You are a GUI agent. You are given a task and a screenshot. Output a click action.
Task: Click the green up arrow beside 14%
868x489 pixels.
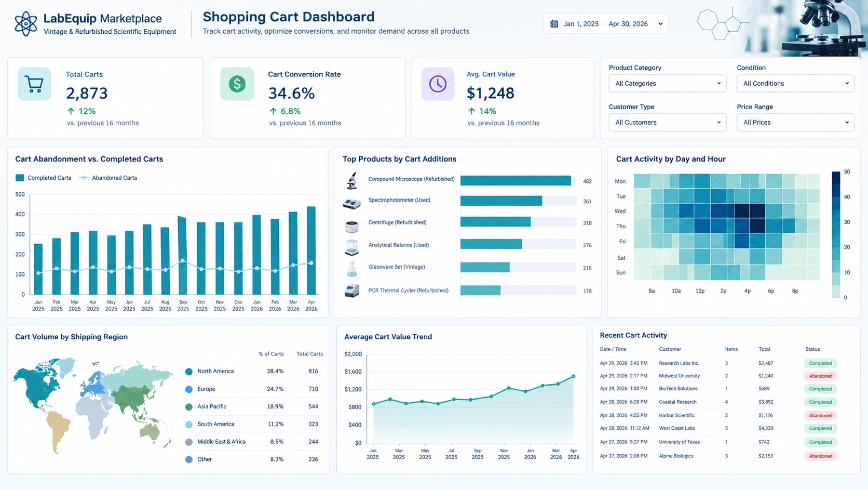click(471, 111)
